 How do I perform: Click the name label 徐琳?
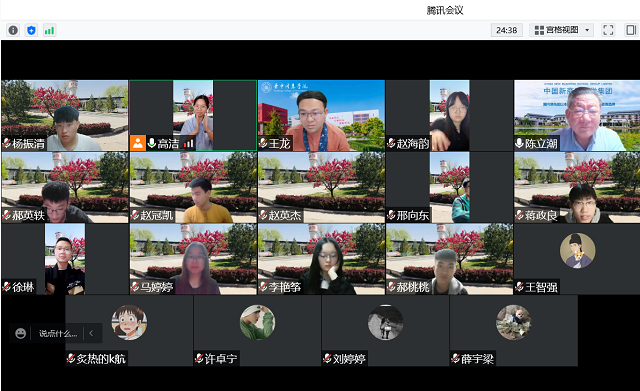23,287
